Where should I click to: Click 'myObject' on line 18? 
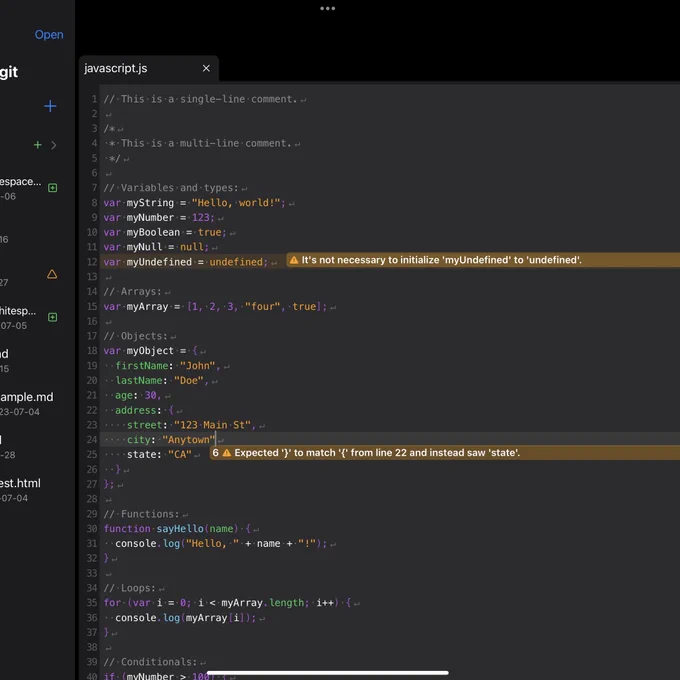click(x=150, y=351)
